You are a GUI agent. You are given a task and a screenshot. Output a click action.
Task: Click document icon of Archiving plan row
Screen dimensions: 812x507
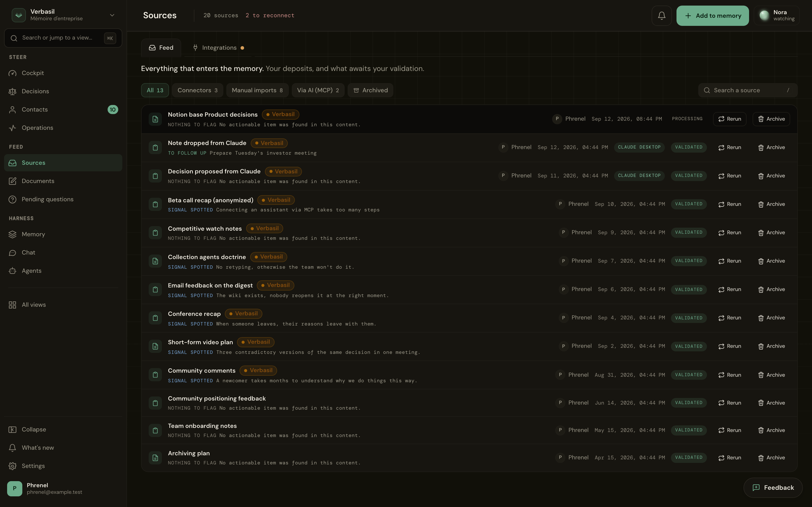coord(155,458)
